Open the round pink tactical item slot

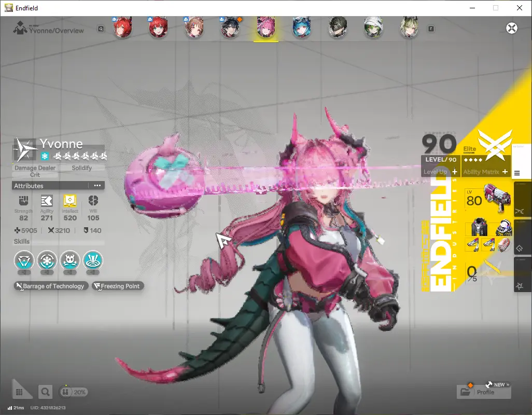pos(504,245)
